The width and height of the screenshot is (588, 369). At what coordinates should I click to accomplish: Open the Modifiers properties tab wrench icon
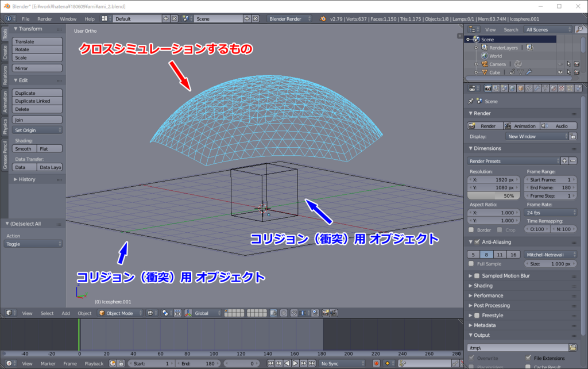pos(537,88)
